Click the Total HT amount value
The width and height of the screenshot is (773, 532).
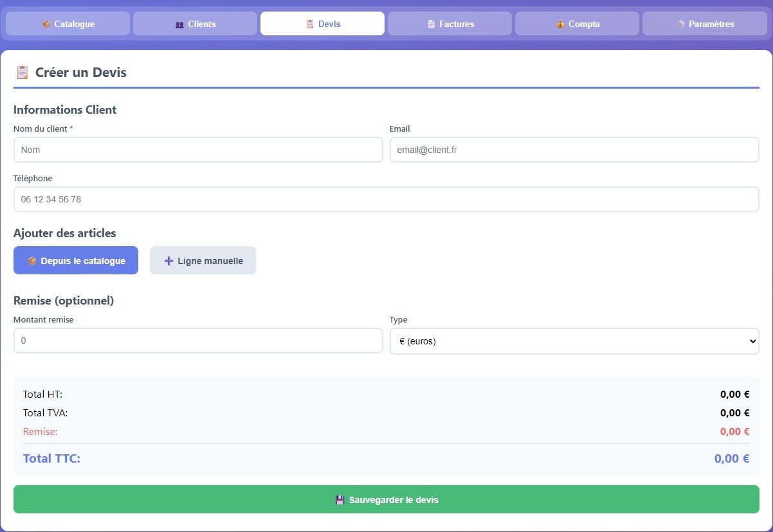pyautogui.click(x=734, y=395)
